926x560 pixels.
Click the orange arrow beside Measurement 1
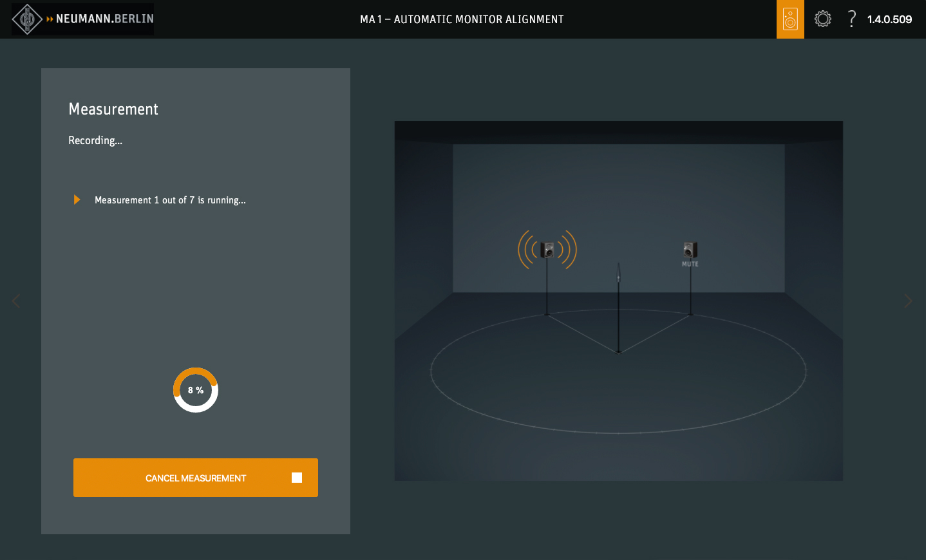[x=77, y=200]
